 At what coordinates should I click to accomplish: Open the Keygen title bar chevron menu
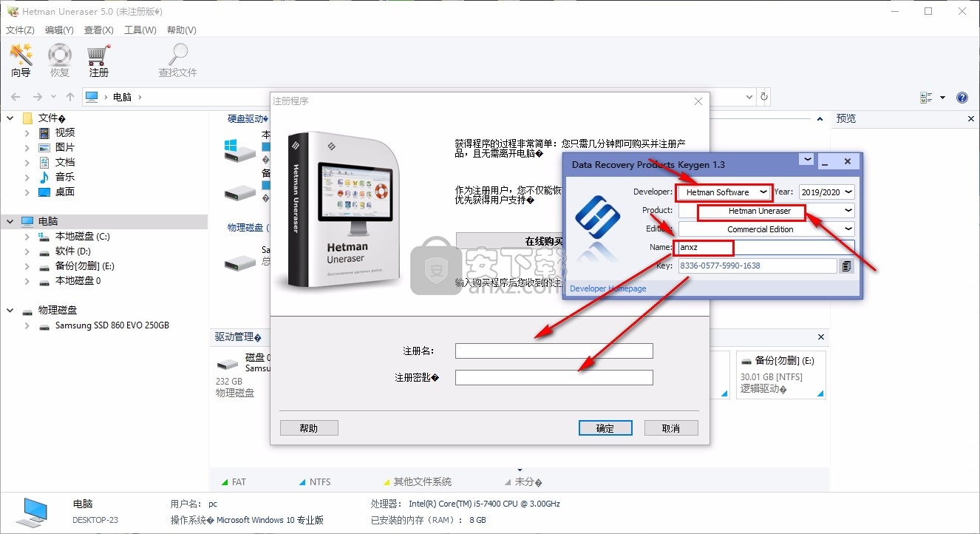(x=807, y=160)
